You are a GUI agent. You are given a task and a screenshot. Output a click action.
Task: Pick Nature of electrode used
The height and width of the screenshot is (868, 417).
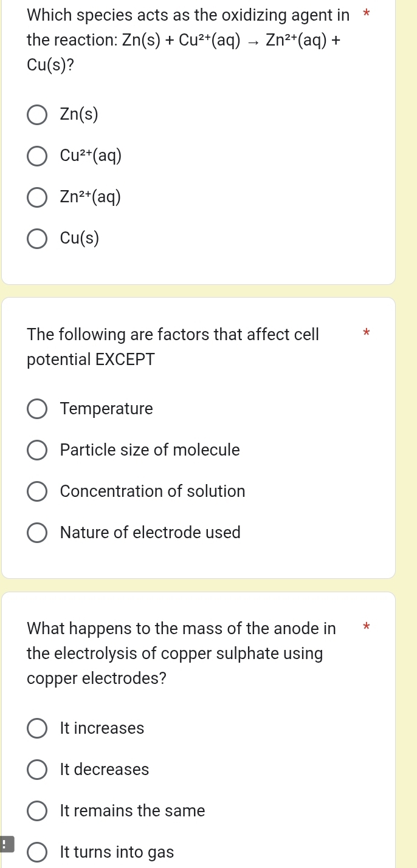click(37, 533)
